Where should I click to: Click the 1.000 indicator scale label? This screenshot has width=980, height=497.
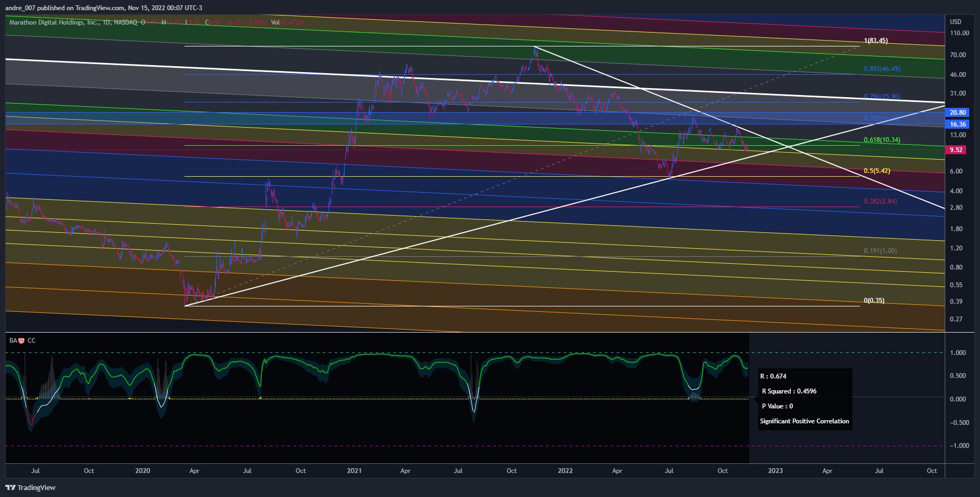click(x=958, y=353)
